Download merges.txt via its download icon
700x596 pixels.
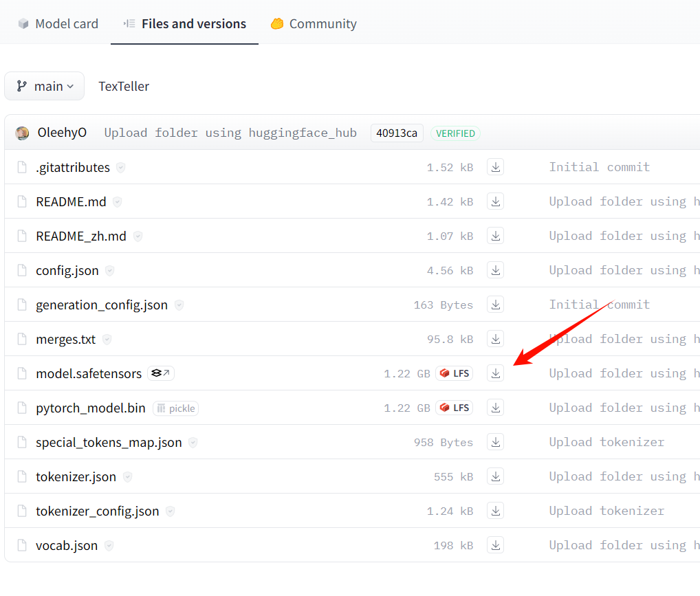[496, 339]
